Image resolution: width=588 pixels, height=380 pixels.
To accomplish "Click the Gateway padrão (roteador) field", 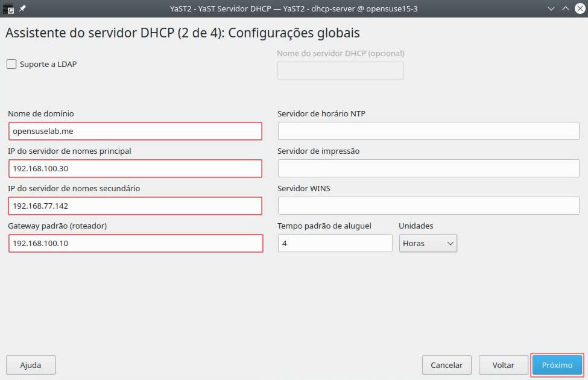I will (135, 243).
